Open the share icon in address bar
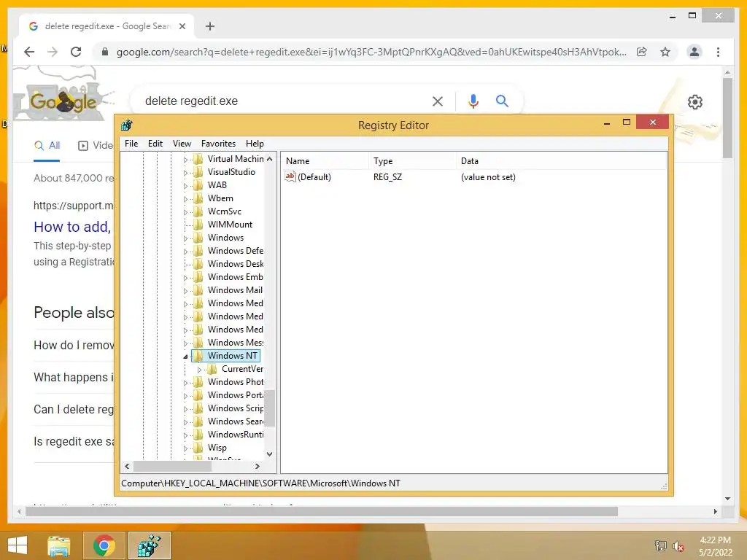The width and height of the screenshot is (747, 560). click(642, 52)
